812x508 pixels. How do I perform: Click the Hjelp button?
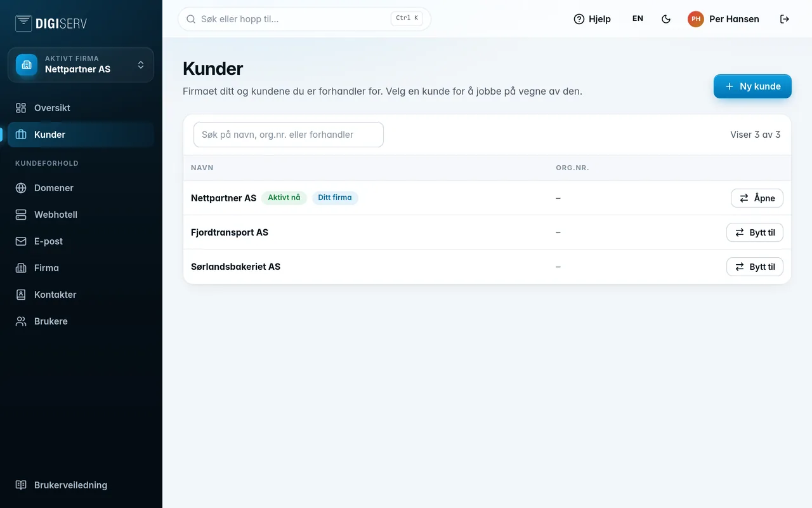click(592, 19)
